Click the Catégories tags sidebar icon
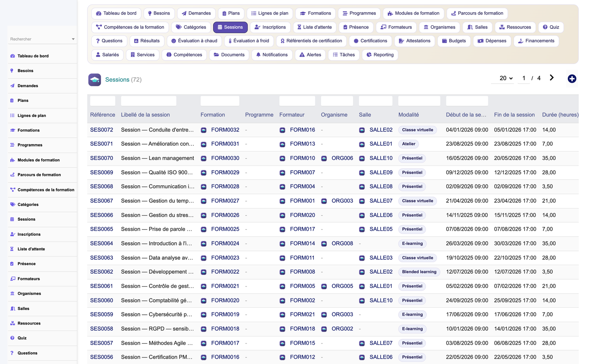This screenshot has height=364, width=589. click(x=13, y=205)
